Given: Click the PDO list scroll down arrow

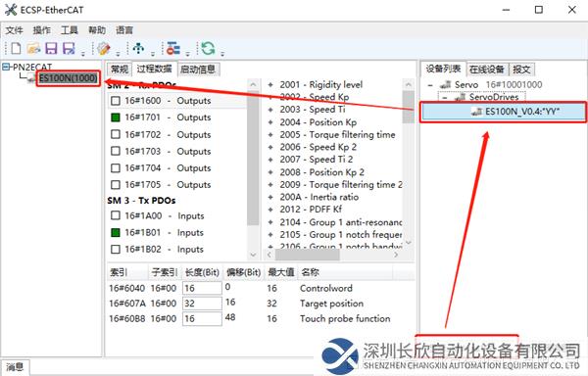Looking at the screenshot, I should [x=253, y=255].
